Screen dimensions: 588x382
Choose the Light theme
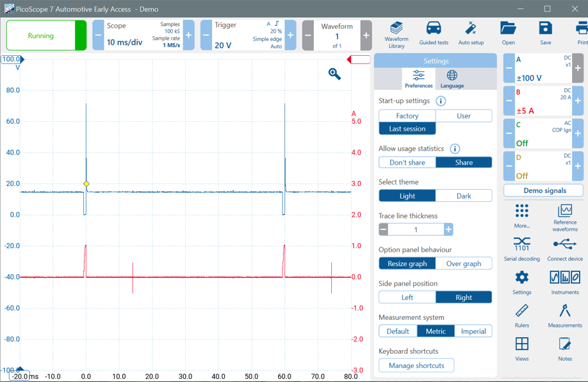(407, 196)
